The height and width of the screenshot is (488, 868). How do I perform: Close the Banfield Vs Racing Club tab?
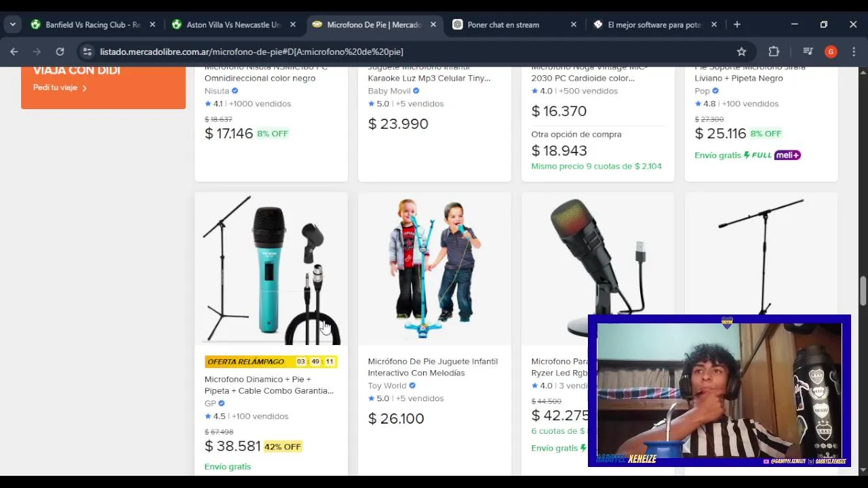(152, 24)
